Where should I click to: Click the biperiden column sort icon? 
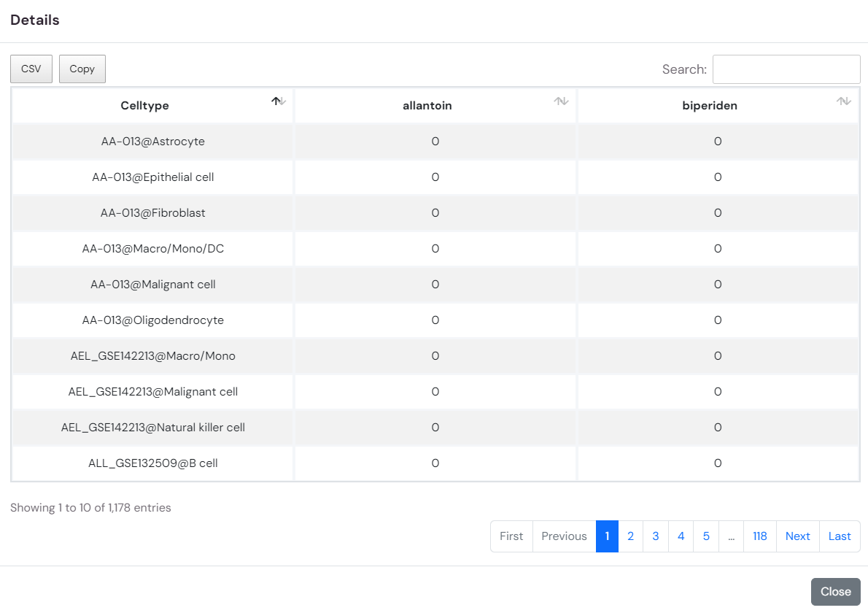click(843, 101)
